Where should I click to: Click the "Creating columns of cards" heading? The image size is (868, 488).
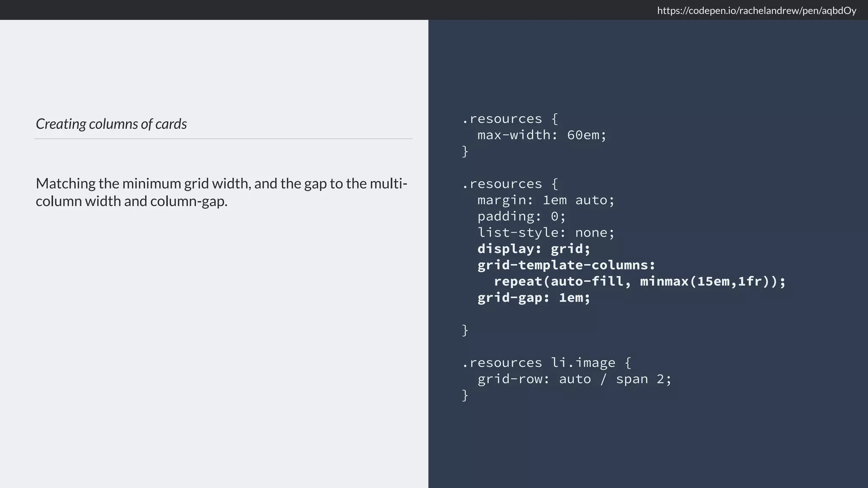click(x=111, y=124)
